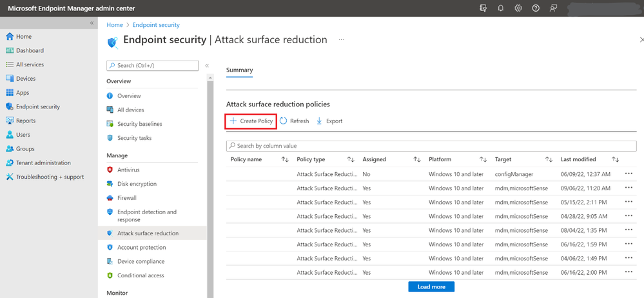Click date 04/28/22, 9:05 AM

(x=583, y=216)
